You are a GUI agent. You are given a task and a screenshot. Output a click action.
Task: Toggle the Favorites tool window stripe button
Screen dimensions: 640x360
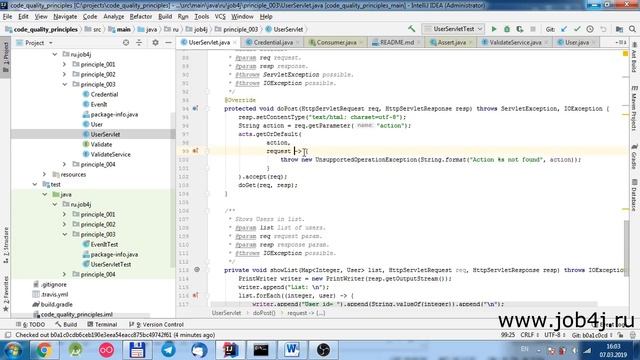pos(5,294)
